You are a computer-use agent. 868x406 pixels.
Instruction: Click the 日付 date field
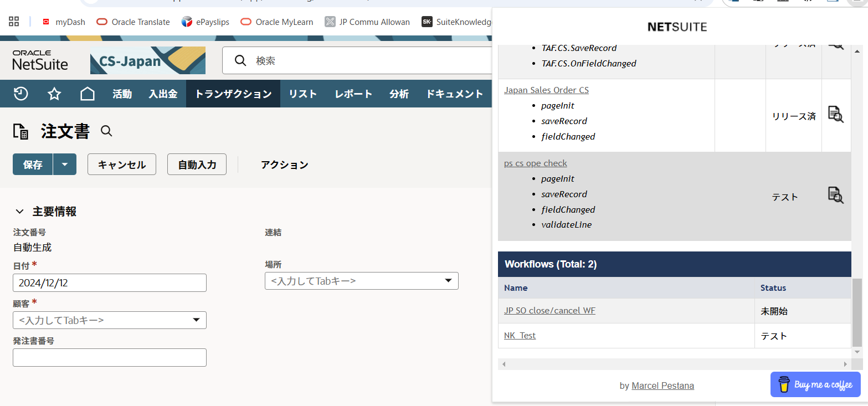point(110,282)
